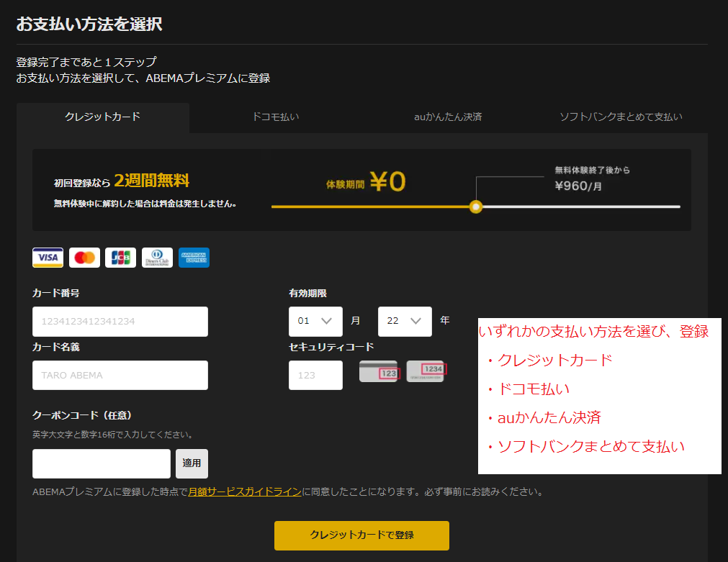Click the 有効期限 label
The height and width of the screenshot is (562, 728).
tap(307, 294)
